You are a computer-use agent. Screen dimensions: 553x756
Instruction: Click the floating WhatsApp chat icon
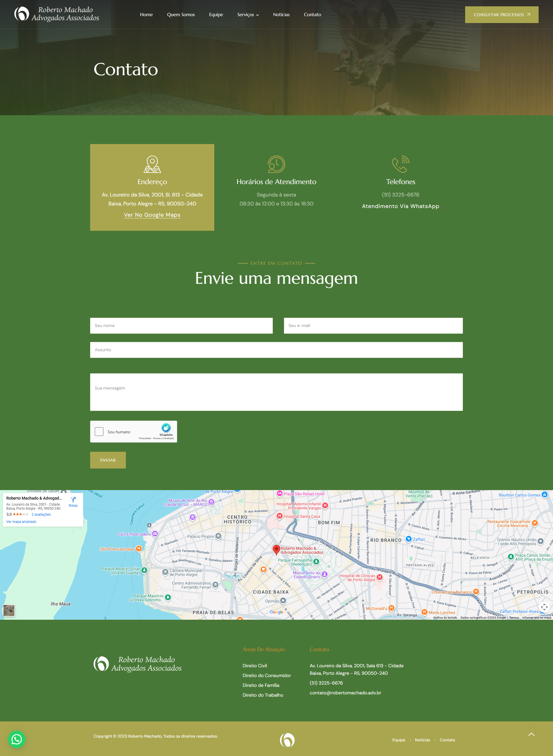click(16, 739)
